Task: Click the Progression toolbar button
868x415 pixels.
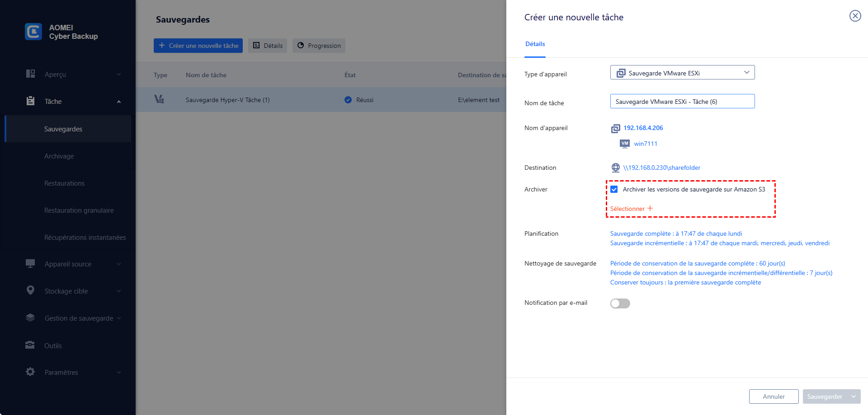Action: click(x=319, y=46)
